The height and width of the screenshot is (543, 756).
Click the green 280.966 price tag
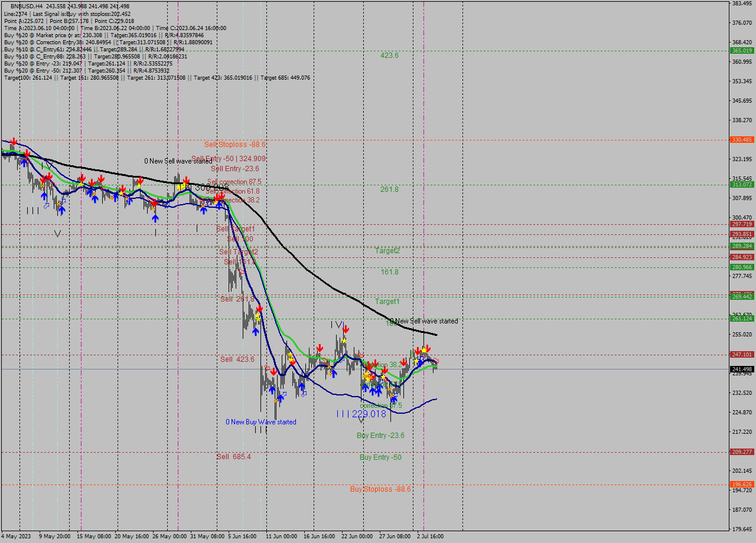click(742, 267)
